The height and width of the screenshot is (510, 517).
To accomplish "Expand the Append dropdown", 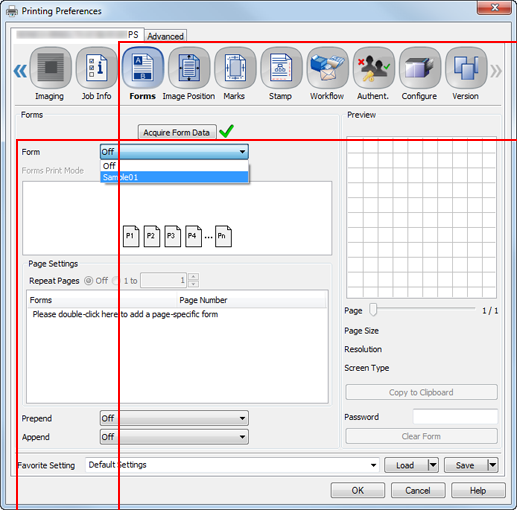I will (174, 437).
